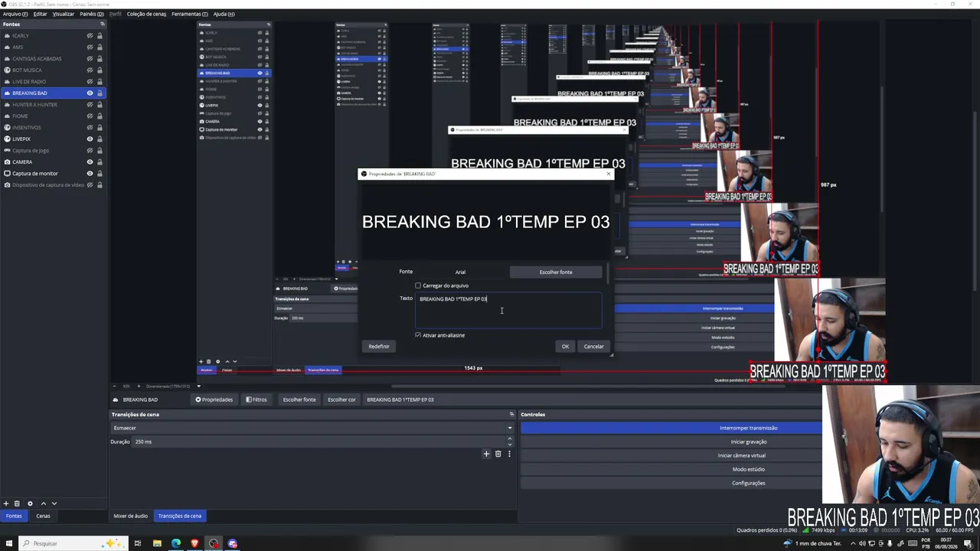Move source down with the down arrow

click(54, 504)
